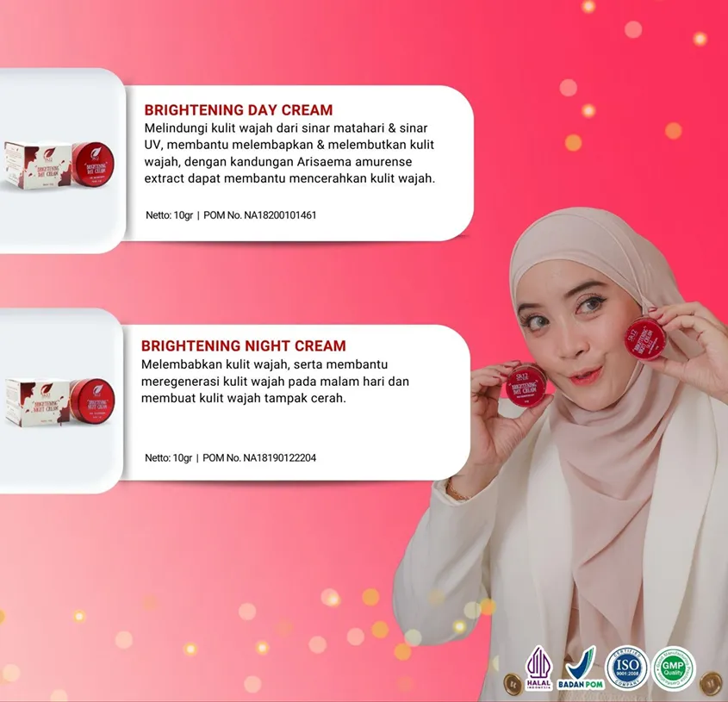Click the 'membuat kulit wajah tampak cerah' line
The width and height of the screenshot is (728, 702).
click(x=244, y=398)
